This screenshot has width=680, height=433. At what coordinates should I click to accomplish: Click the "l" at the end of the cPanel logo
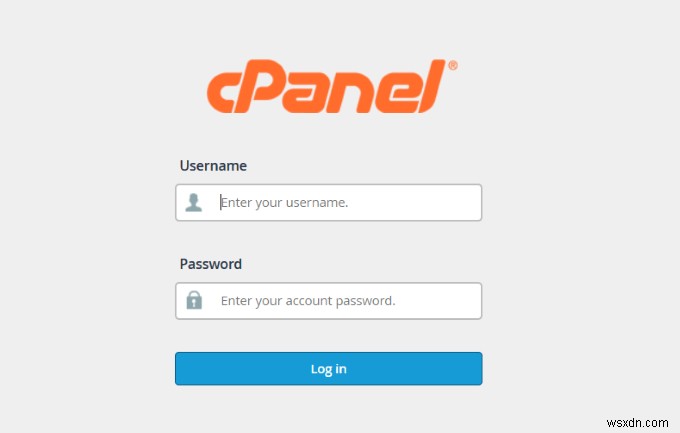click(x=432, y=87)
